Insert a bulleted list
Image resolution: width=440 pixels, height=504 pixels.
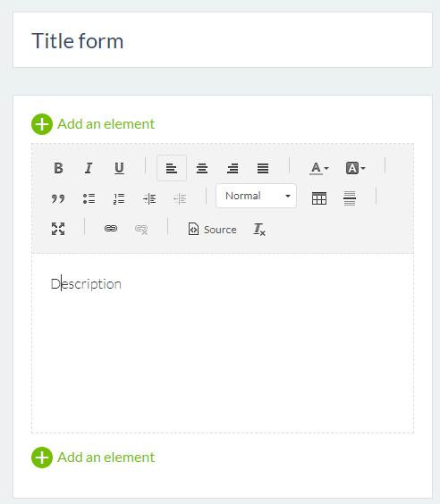point(89,198)
